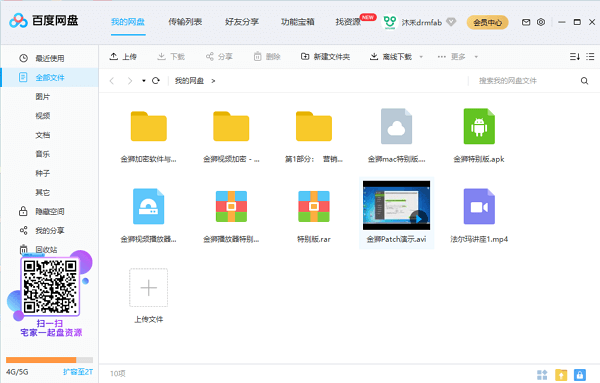The width and height of the screenshot is (600, 383).
Task: Select video file 法尔玛讲座1.mp4
Action: (x=479, y=216)
